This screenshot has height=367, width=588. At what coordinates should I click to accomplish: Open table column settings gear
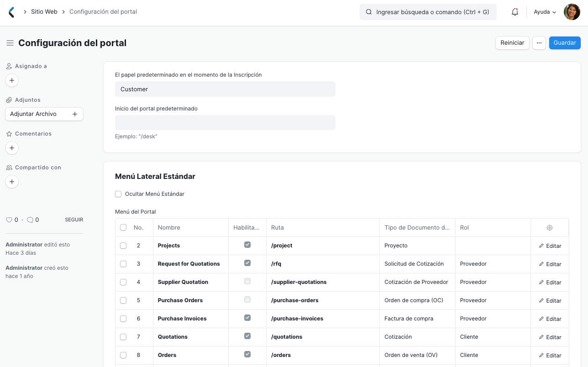pos(550,228)
